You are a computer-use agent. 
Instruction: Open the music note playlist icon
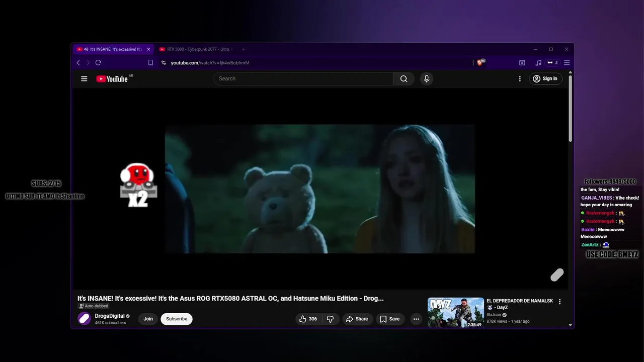(x=538, y=63)
